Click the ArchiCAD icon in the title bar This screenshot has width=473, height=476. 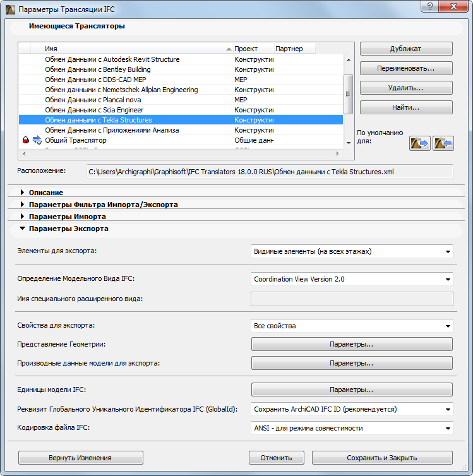pyautogui.click(x=10, y=9)
